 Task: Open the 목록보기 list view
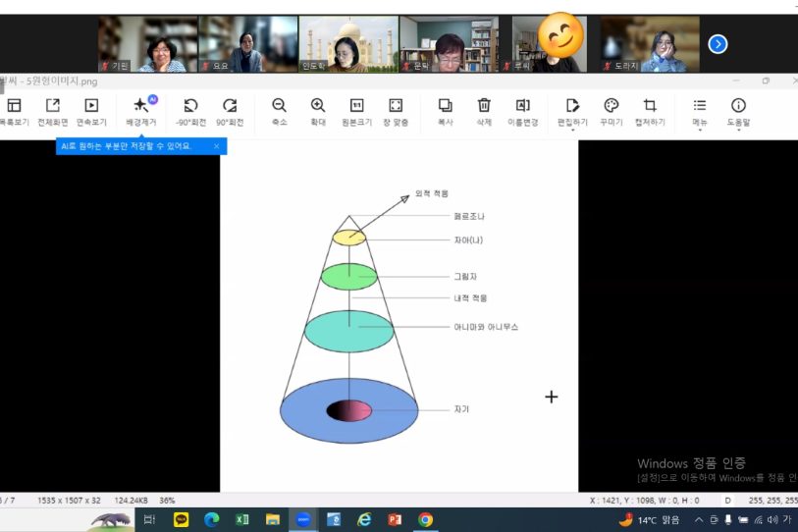(x=14, y=106)
